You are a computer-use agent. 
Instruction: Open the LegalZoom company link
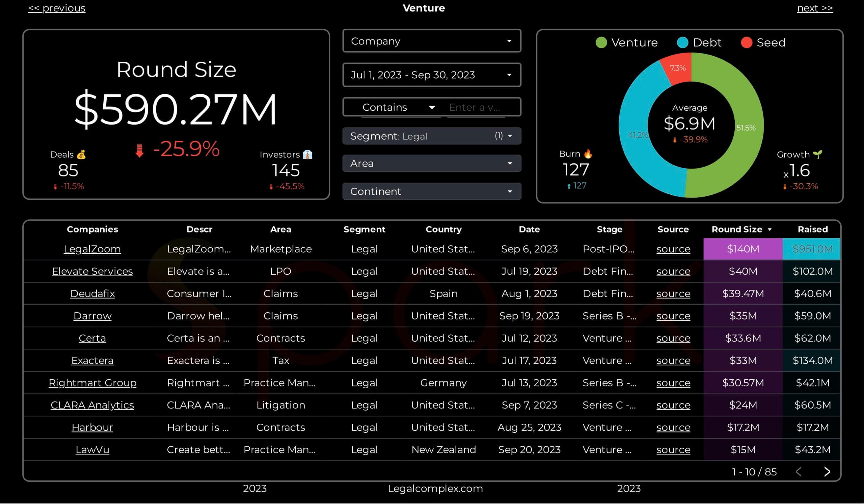pos(92,249)
